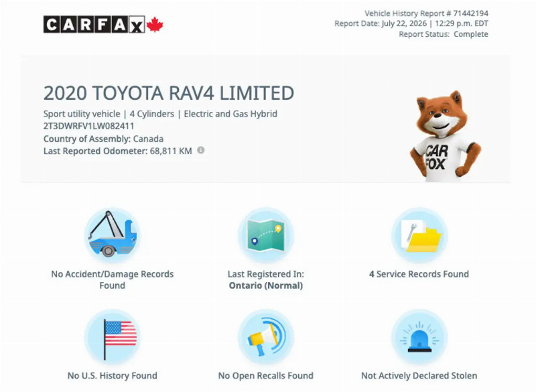The width and height of the screenshot is (536, 392).
Task: Click the U.S. flag history icon
Action: [x=112, y=336]
